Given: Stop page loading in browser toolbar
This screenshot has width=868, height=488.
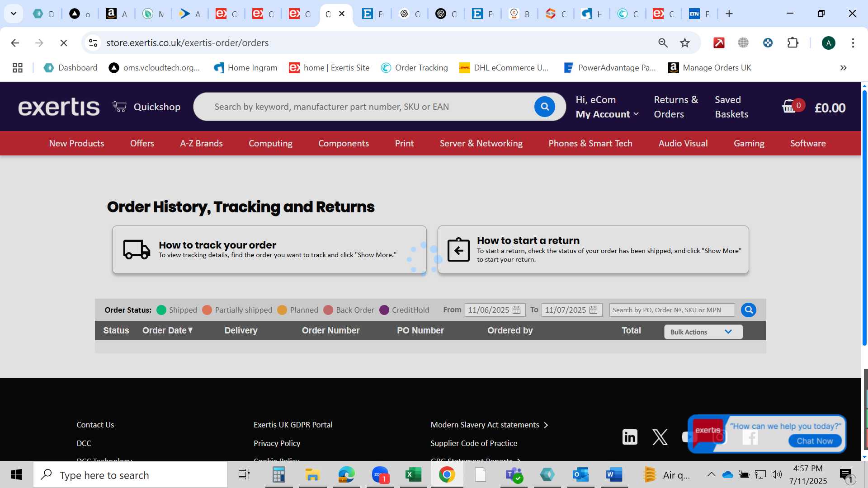Looking at the screenshot, I should (x=64, y=43).
